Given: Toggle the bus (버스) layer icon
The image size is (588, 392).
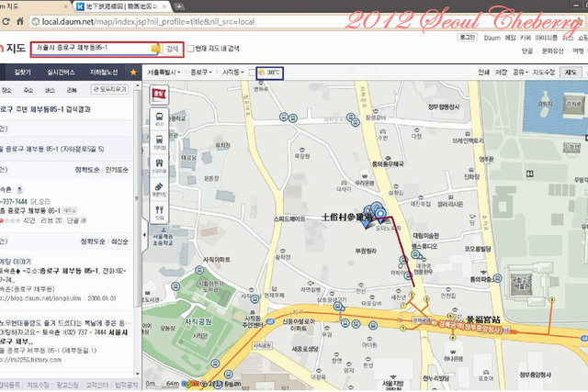Looking at the screenshot, I should 159,118.
